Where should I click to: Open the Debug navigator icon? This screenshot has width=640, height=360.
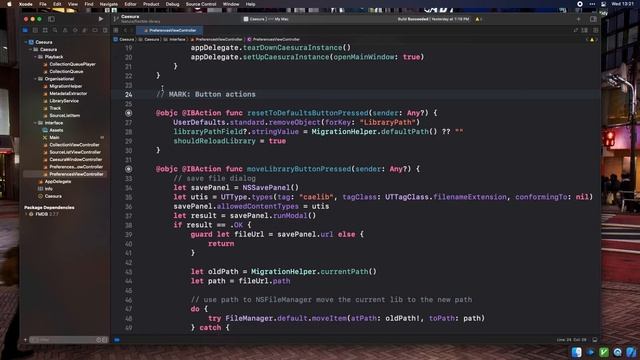point(85,30)
